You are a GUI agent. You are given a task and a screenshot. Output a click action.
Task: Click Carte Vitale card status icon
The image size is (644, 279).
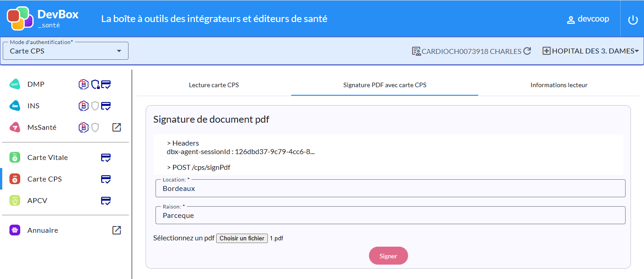pyautogui.click(x=106, y=158)
